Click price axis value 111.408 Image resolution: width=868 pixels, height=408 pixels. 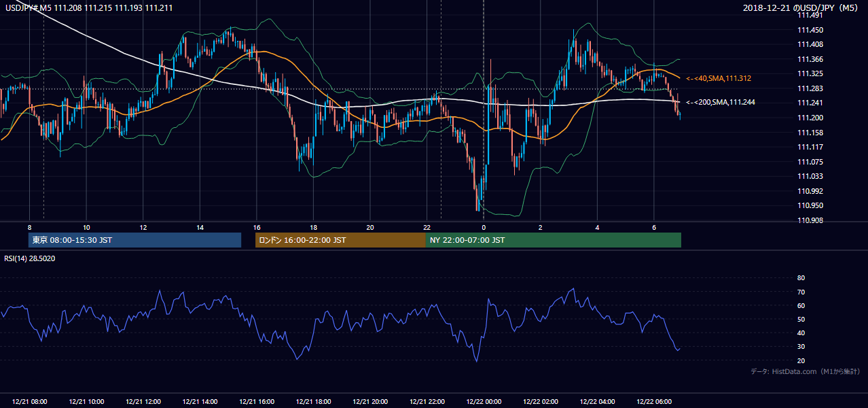point(811,45)
